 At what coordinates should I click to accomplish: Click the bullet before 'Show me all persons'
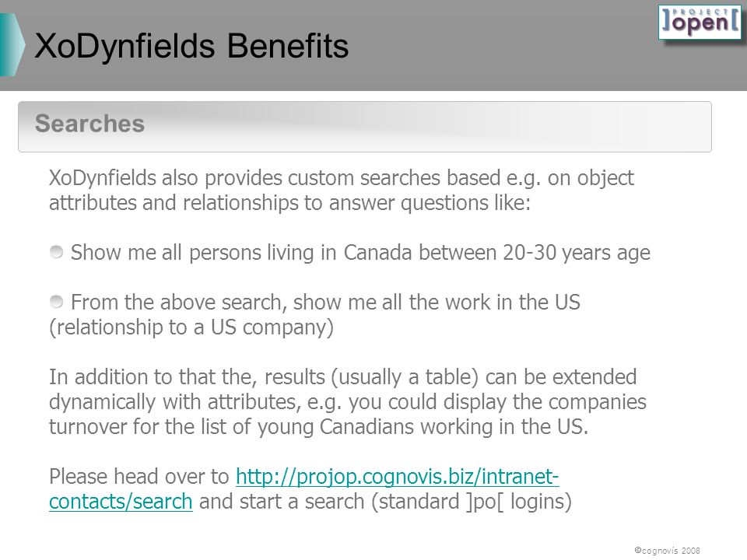point(56,252)
